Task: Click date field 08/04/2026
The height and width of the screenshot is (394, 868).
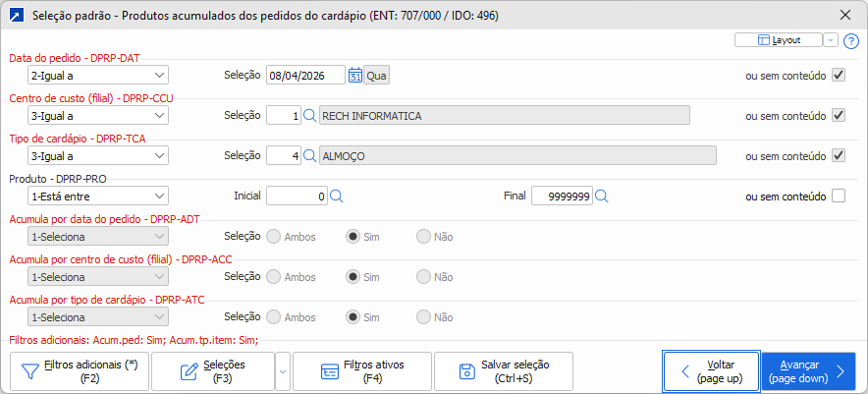Action: tap(305, 75)
